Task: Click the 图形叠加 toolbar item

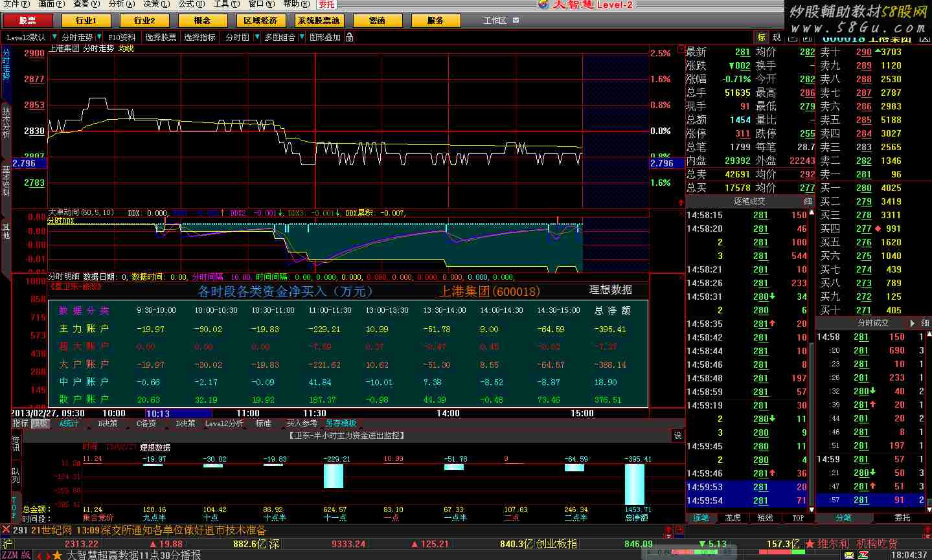Action: point(325,38)
